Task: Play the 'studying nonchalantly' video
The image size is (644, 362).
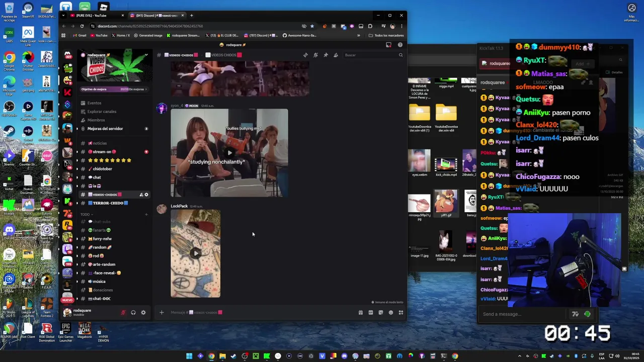Action: (x=229, y=153)
